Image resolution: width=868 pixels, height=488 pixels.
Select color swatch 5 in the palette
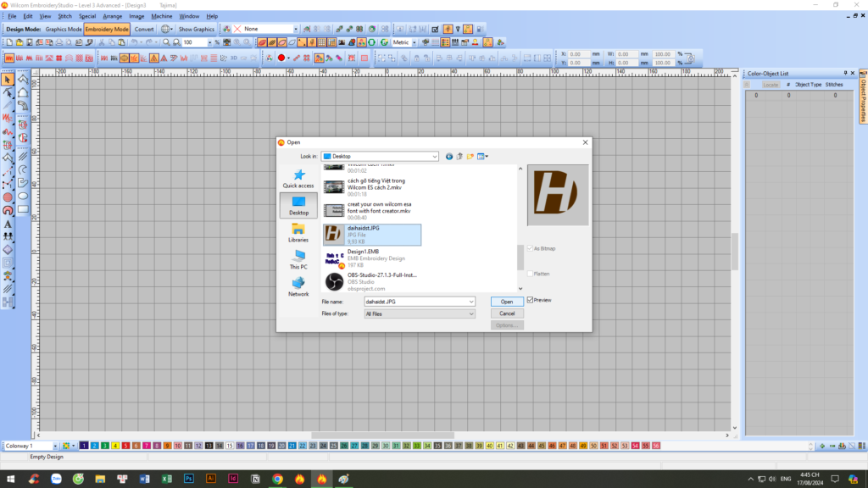coord(125,446)
